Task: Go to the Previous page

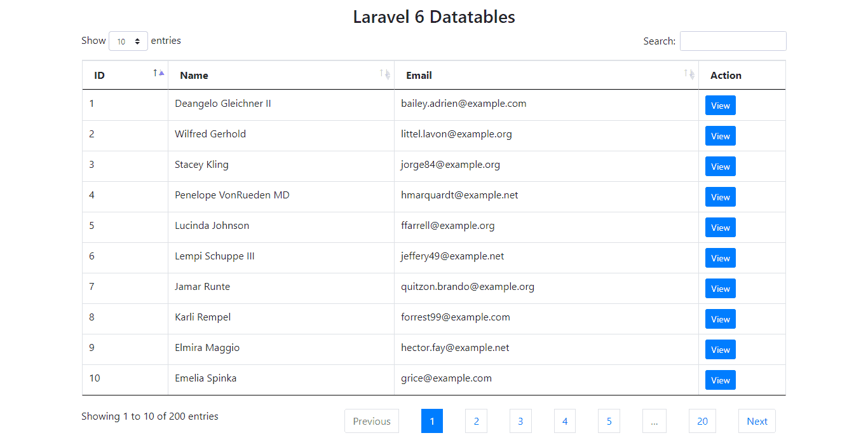Action: tap(372, 421)
